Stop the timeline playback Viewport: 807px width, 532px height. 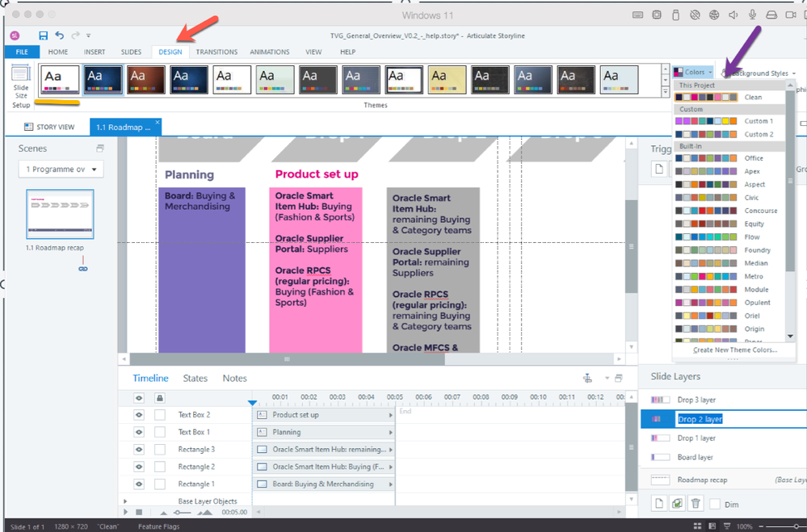[139, 512]
